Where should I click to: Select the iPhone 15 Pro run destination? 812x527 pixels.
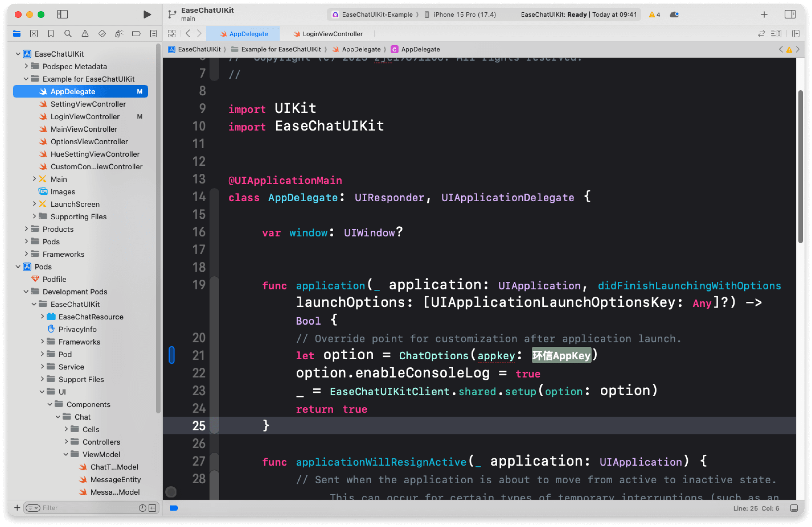pyautogui.click(x=464, y=14)
